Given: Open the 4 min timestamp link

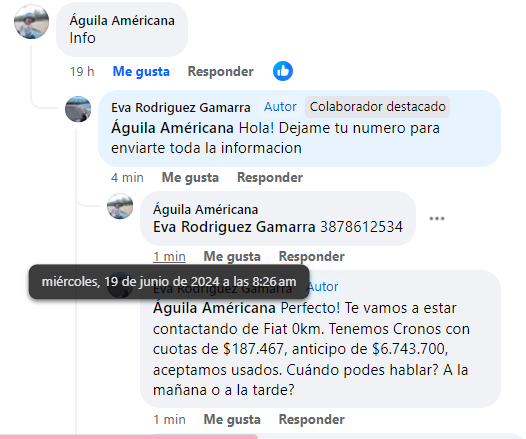Looking at the screenshot, I should click(127, 177).
